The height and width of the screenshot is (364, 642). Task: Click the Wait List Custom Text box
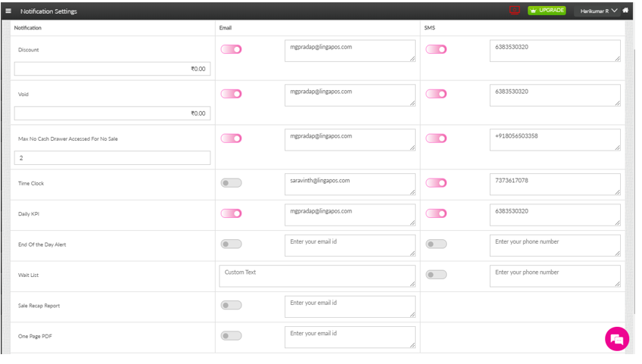317,275
